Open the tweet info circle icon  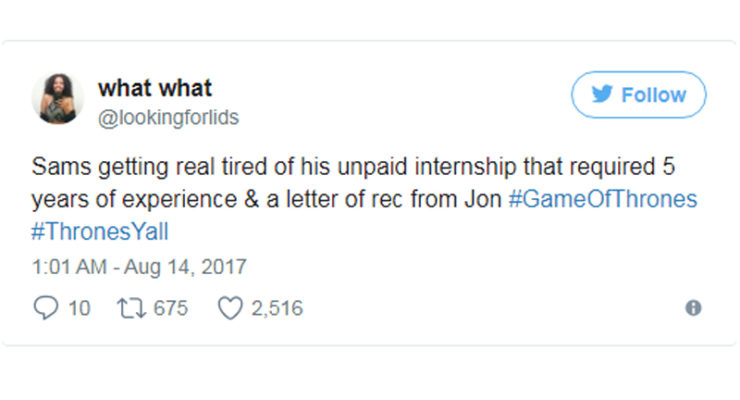coord(692,309)
